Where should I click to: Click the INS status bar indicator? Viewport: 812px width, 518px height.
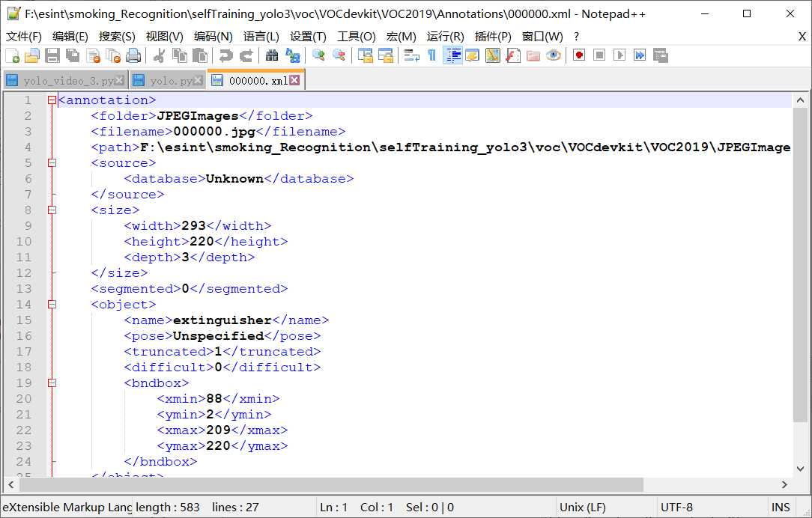[781, 507]
